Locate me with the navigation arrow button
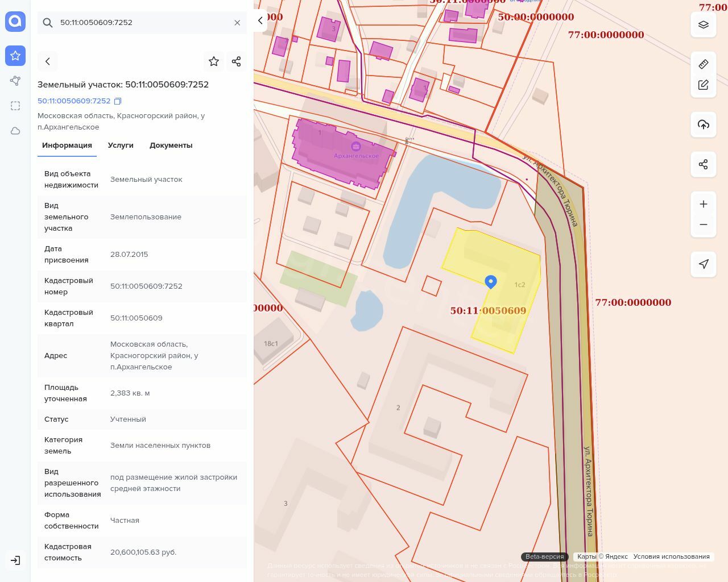The width and height of the screenshot is (728, 582). click(704, 264)
